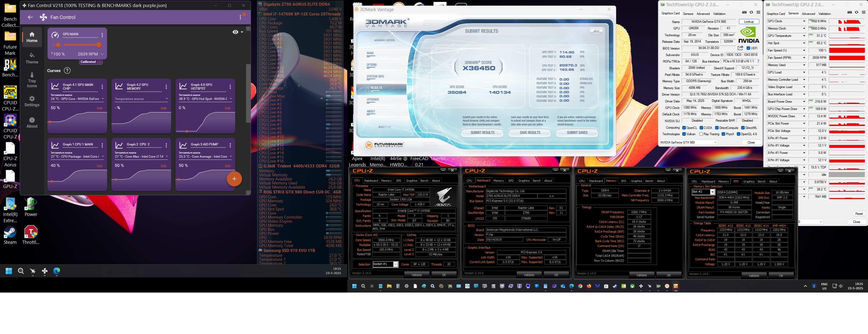
Task: Open the Home page in Fan Control sidebar
Action: 32,37
